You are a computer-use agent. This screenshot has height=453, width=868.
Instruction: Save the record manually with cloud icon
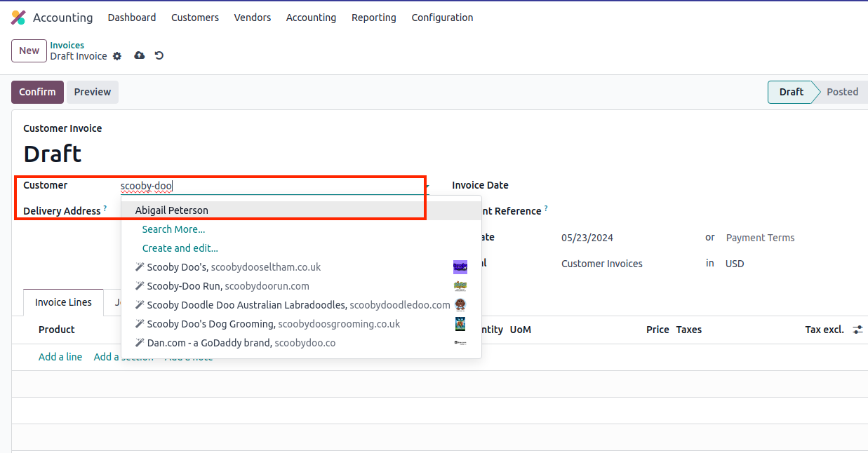pos(140,55)
